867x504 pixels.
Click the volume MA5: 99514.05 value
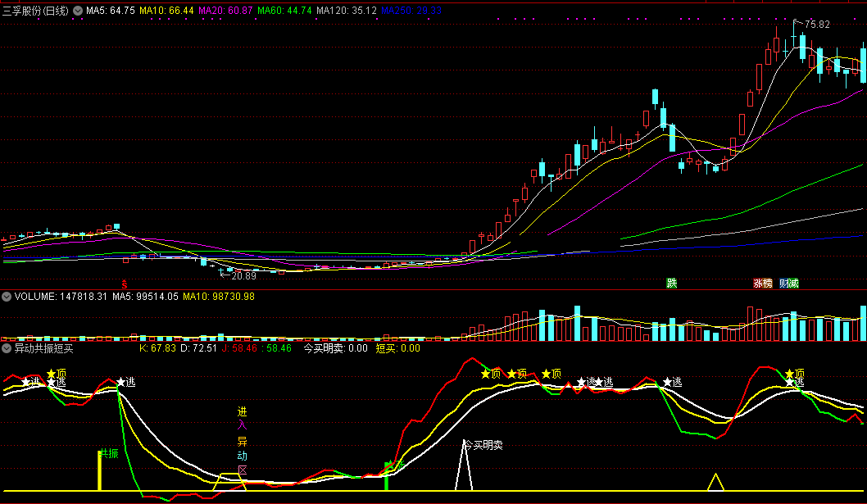point(145,297)
